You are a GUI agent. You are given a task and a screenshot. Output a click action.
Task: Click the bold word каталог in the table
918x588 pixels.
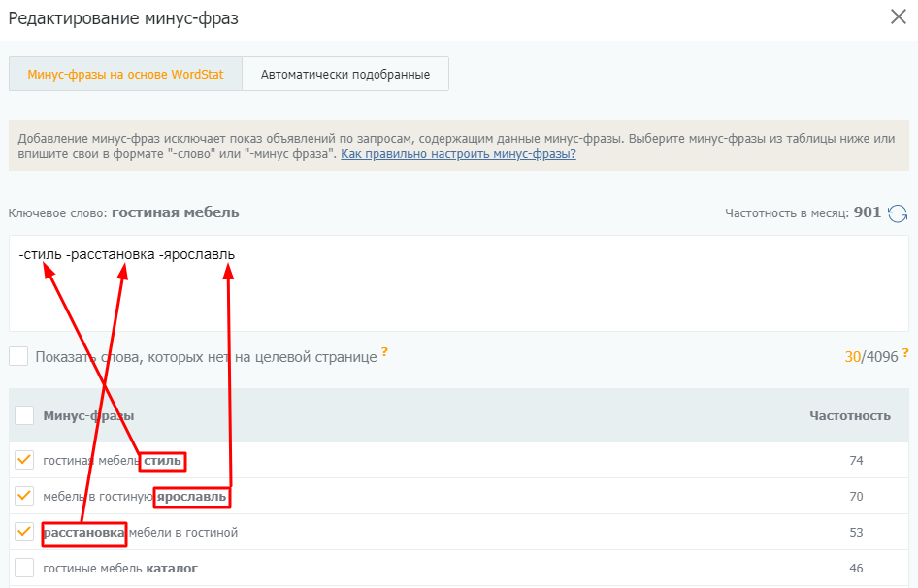(x=172, y=568)
